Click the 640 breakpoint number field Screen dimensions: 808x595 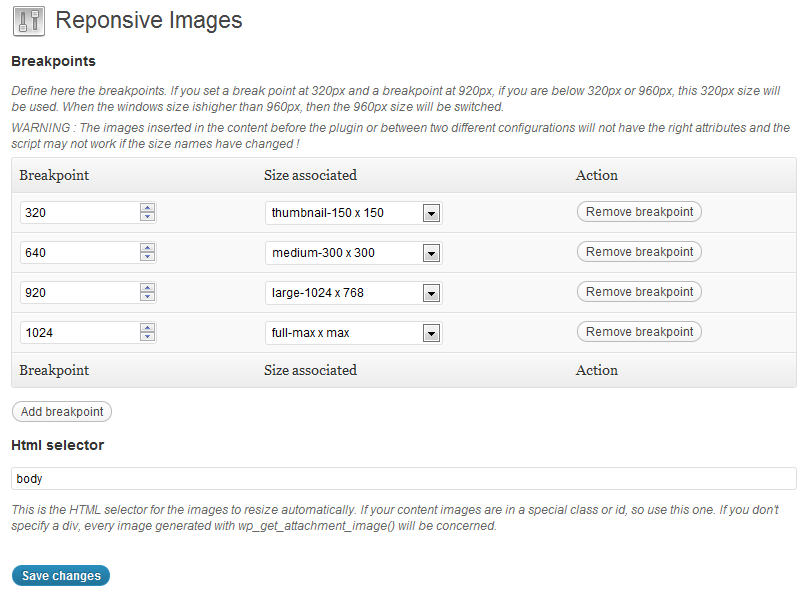[78, 253]
